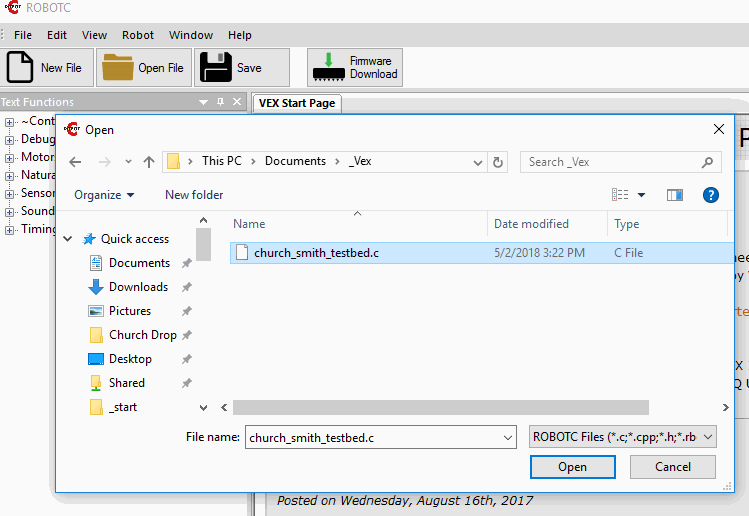Screen dimensions: 749x516
Task: Select church_smith_testbed.c in file list
Action: coord(316,253)
